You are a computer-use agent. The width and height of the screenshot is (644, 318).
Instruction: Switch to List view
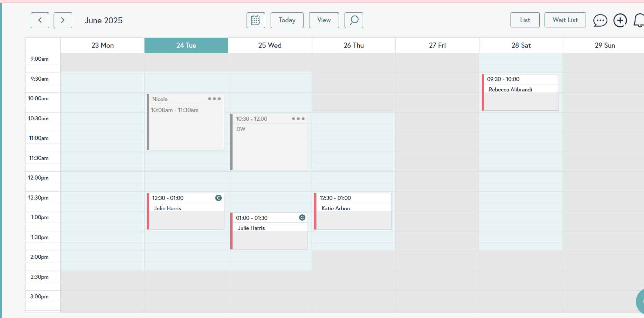click(x=525, y=20)
